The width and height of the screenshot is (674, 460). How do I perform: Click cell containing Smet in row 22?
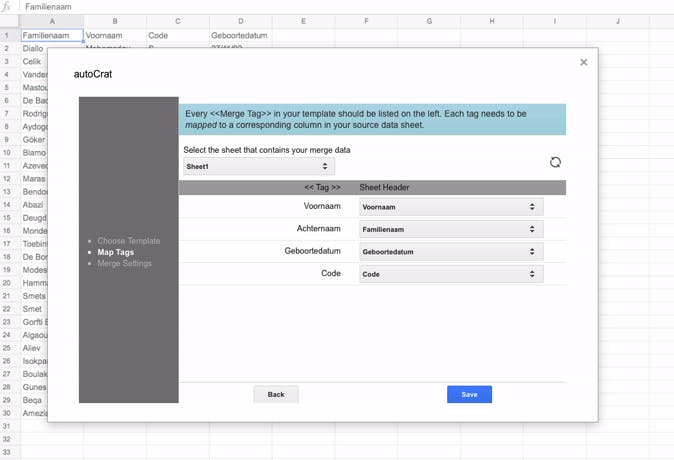coord(34,309)
